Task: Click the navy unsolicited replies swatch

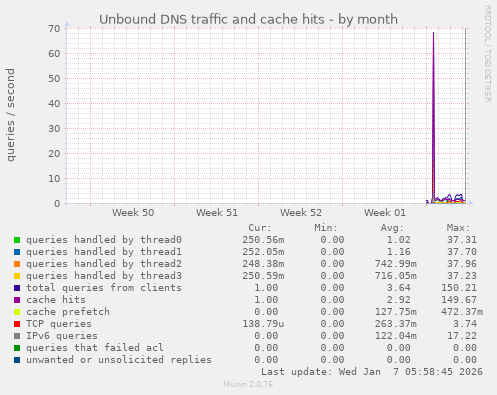Action: coord(17,360)
